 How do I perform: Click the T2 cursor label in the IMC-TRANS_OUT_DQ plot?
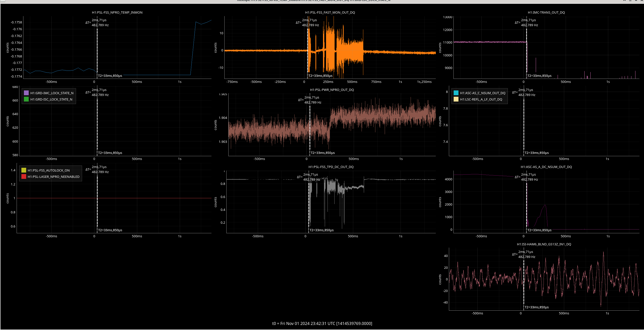(x=540, y=76)
